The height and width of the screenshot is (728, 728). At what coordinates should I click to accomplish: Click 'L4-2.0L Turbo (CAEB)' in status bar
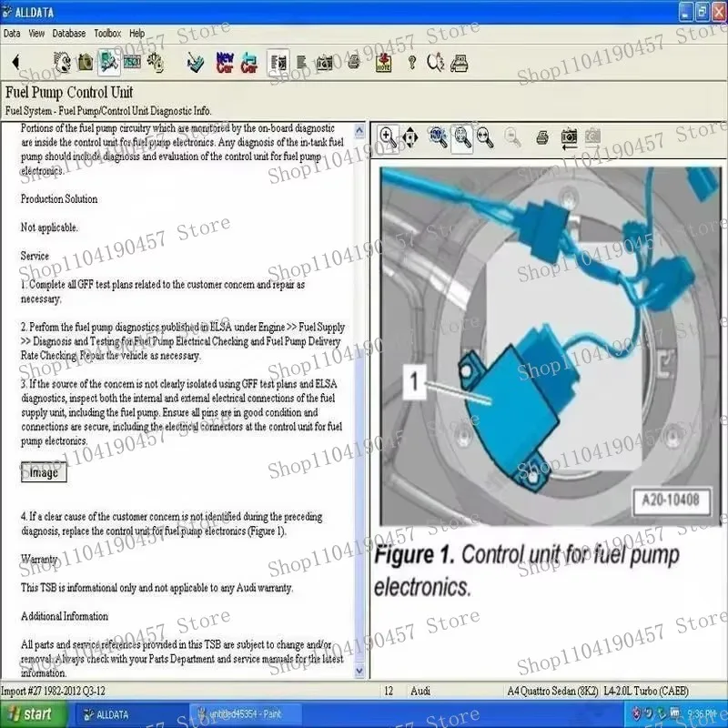click(x=646, y=691)
